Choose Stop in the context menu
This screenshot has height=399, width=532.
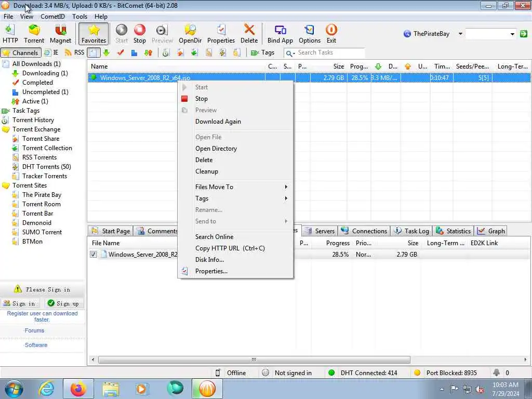click(x=235, y=99)
